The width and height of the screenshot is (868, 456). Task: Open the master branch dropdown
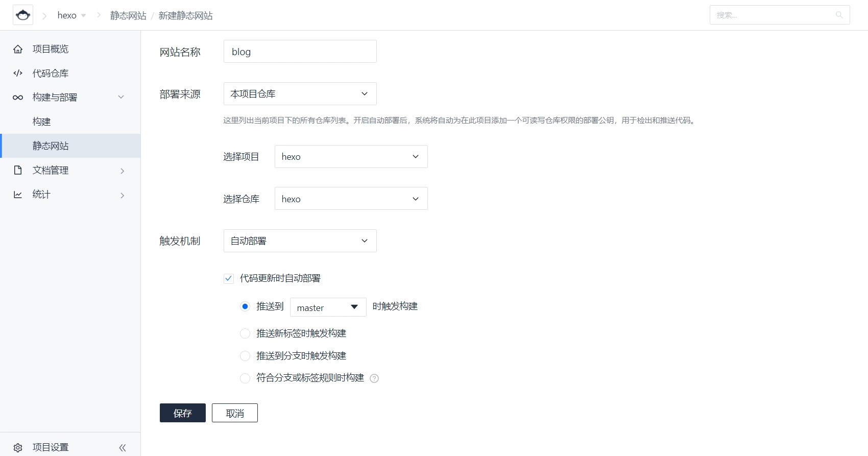pyautogui.click(x=328, y=307)
